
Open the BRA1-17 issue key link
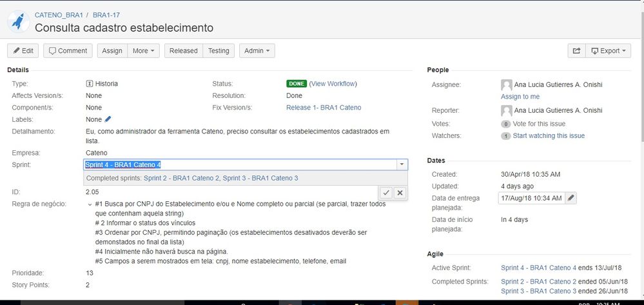(106, 15)
